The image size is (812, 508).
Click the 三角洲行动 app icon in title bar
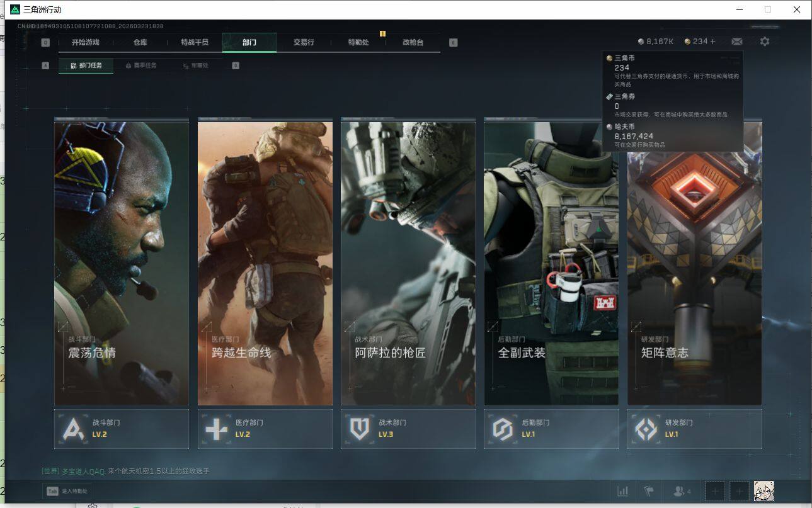pos(15,9)
